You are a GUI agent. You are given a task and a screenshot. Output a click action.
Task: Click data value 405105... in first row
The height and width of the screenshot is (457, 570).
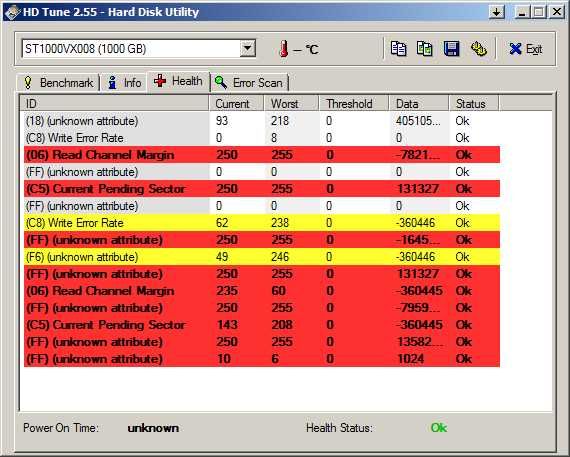point(418,121)
